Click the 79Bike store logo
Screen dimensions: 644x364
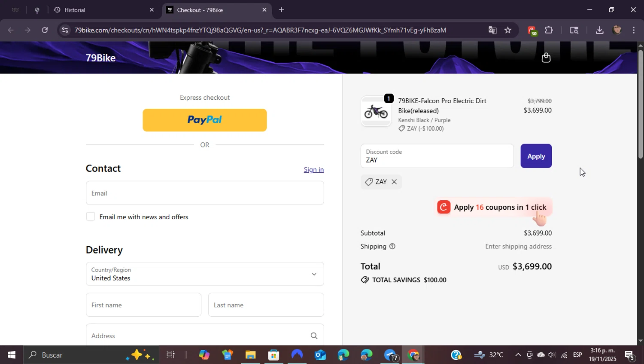(x=100, y=58)
